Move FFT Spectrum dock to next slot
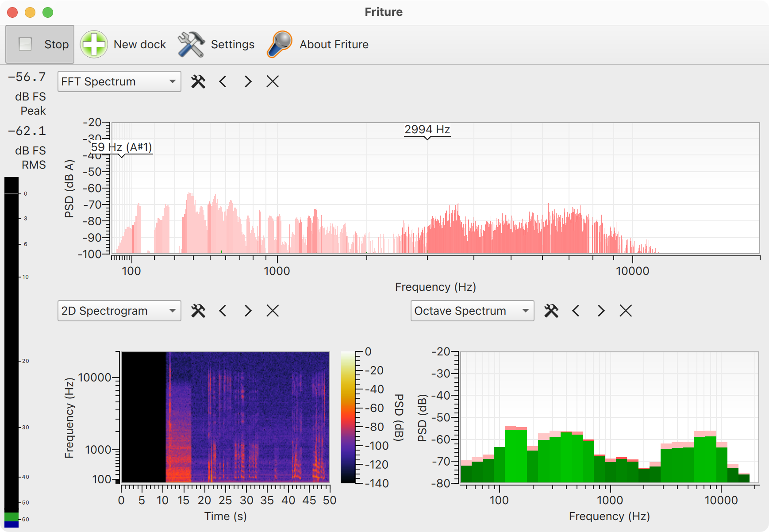This screenshot has height=532, width=769. tap(248, 81)
